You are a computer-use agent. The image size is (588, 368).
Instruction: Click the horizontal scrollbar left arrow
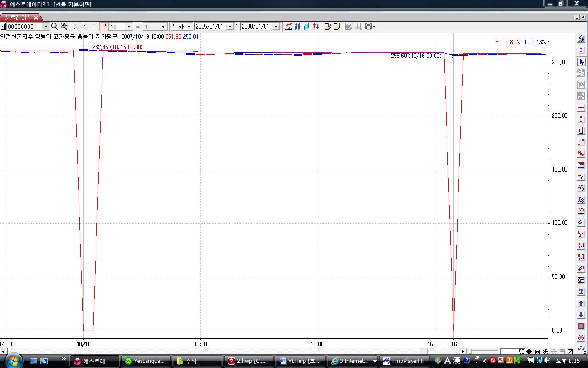coord(2,351)
